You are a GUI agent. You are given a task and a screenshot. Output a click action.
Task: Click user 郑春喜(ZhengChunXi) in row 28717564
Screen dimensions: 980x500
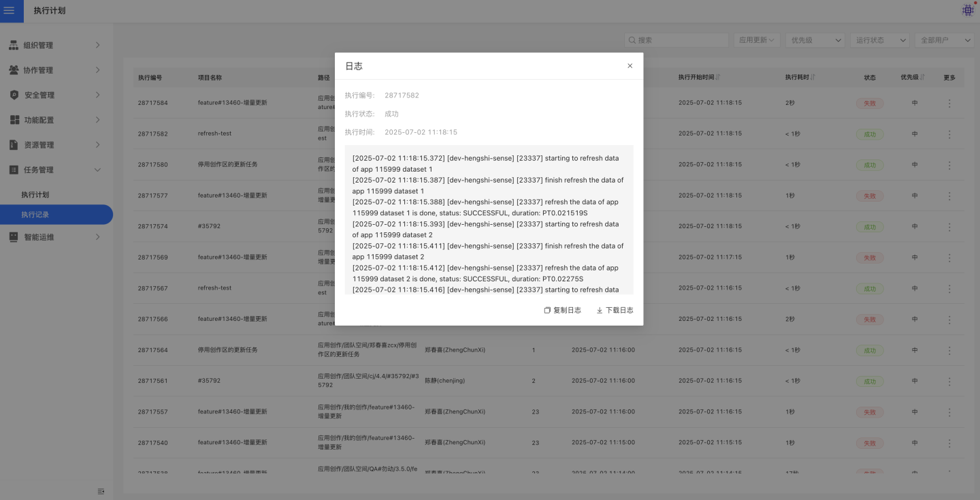tap(455, 350)
